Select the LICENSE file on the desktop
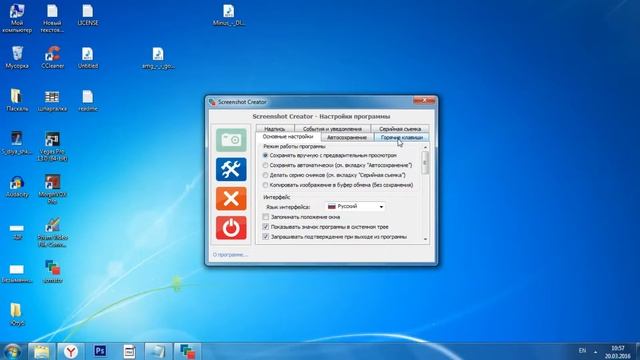This screenshot has width=640, height=360. [x=88, y=16]
